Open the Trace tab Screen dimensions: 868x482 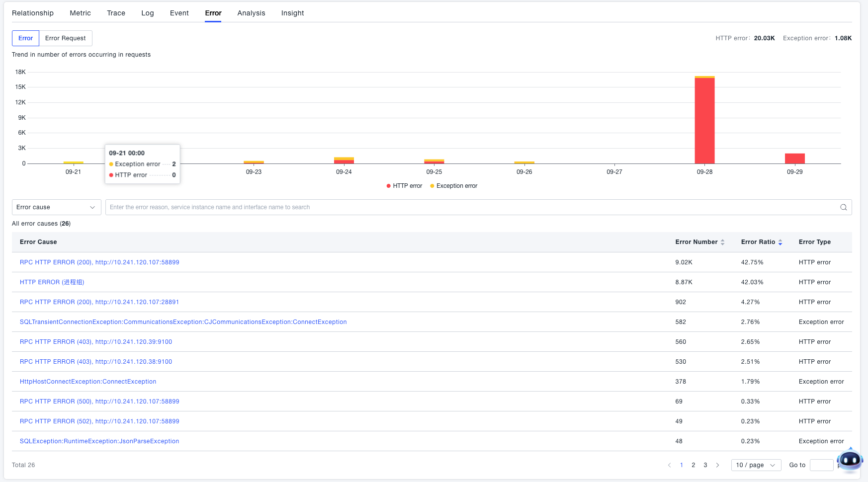coord(116,13)
